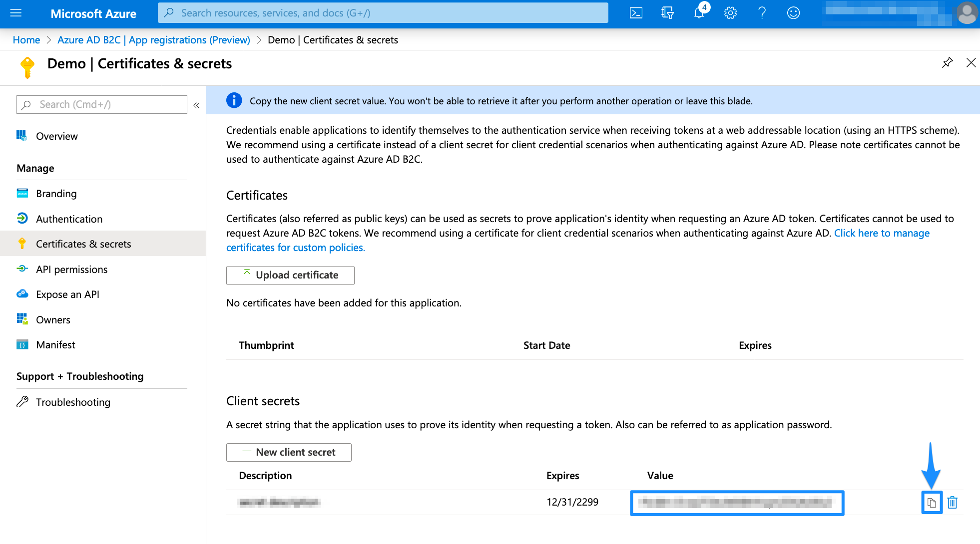
Task: Navigate to Home breadcrumb
Action: (26, 39)
